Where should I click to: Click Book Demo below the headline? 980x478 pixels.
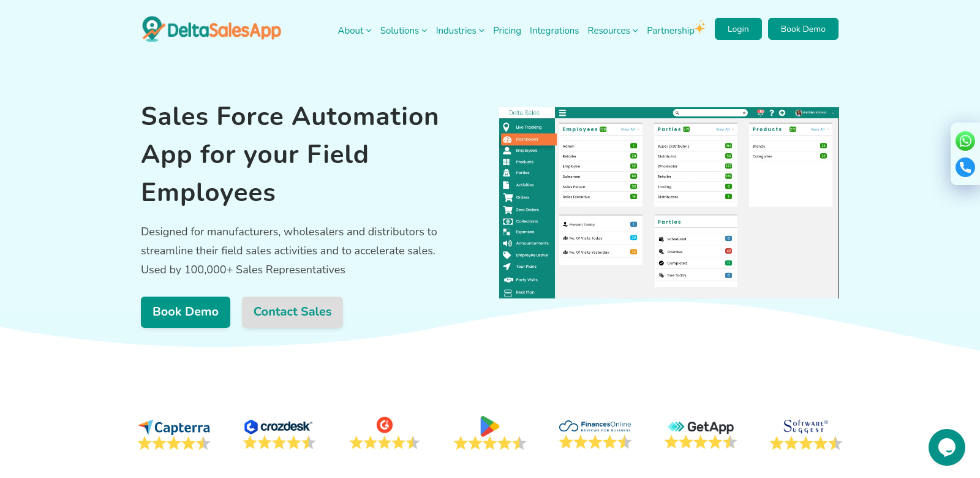point(186,312)
